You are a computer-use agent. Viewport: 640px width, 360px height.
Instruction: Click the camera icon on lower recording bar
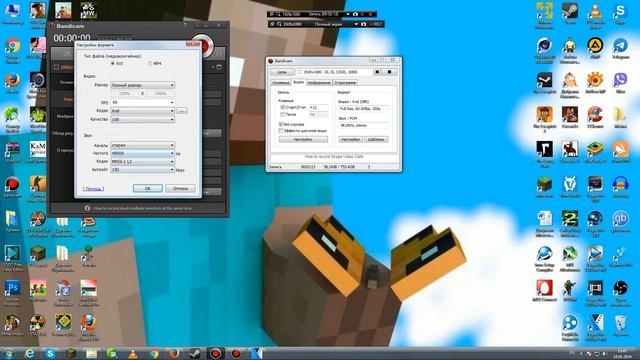click(363, 24)
